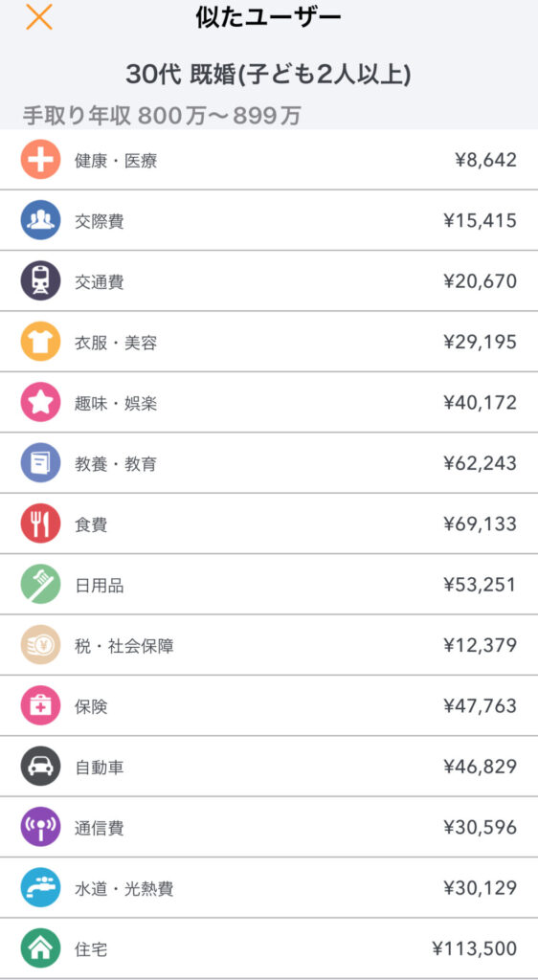538x980 pixels.
Task: Tap the 健康・医療 plus icon
Action: [40, 160]
